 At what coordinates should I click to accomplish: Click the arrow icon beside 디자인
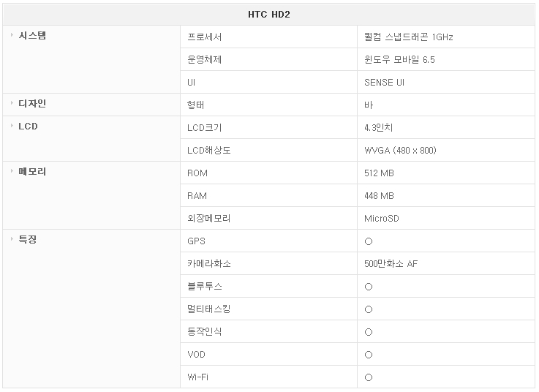coord(12,103)
